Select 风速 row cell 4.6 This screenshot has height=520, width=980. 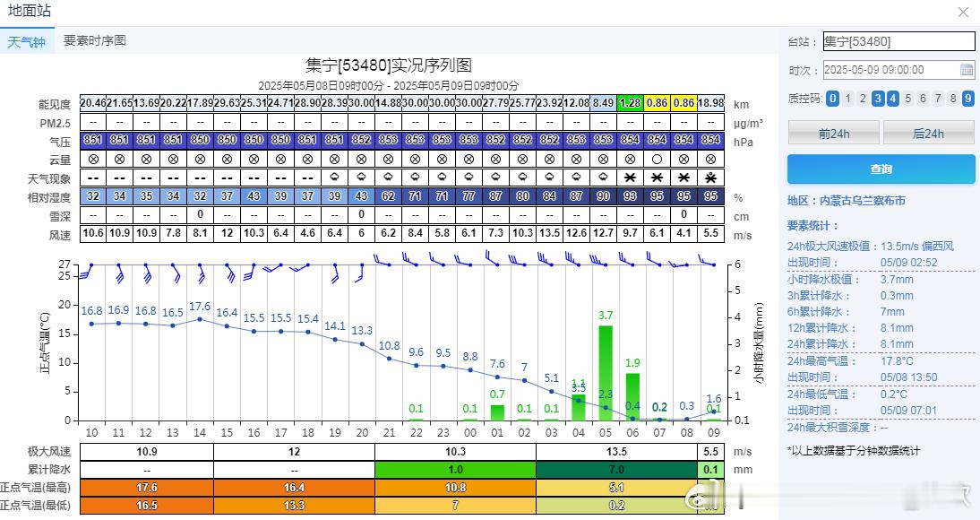coord(307,233)
